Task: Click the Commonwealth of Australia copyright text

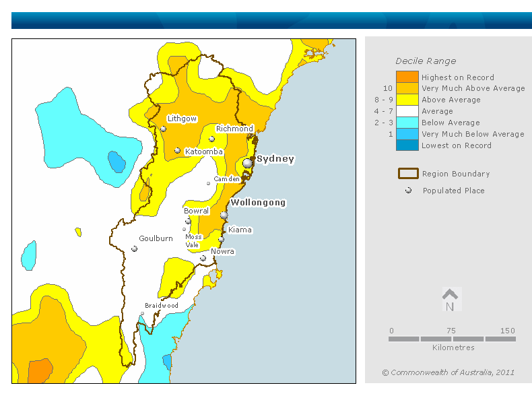Action: pos(448,372)
